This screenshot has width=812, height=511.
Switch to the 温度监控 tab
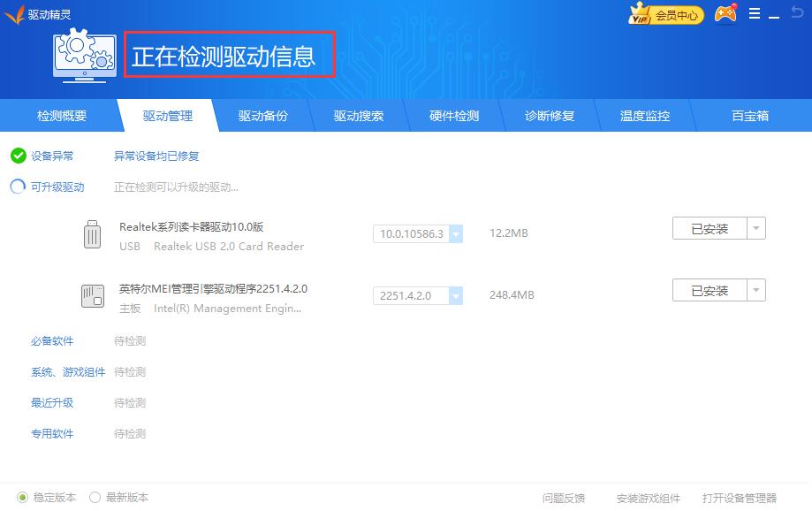coord(646,115)
